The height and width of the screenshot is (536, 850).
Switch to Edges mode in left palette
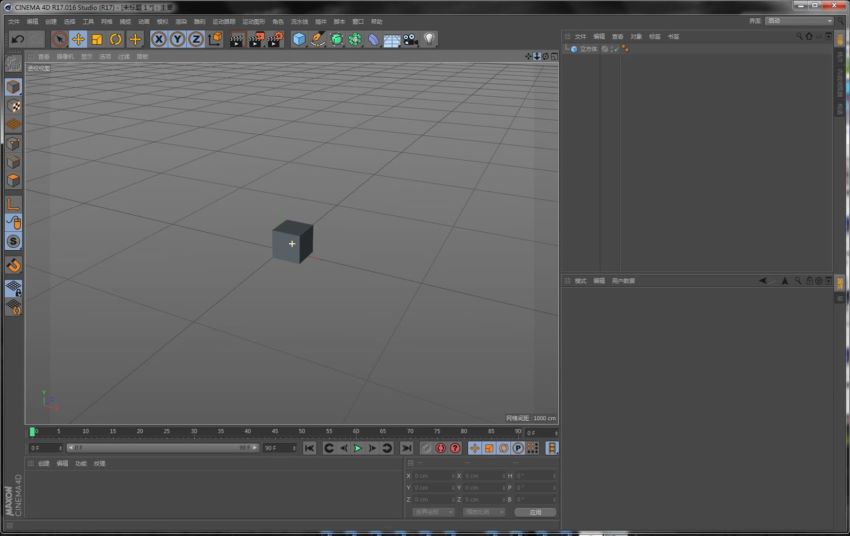pos(14,162)
